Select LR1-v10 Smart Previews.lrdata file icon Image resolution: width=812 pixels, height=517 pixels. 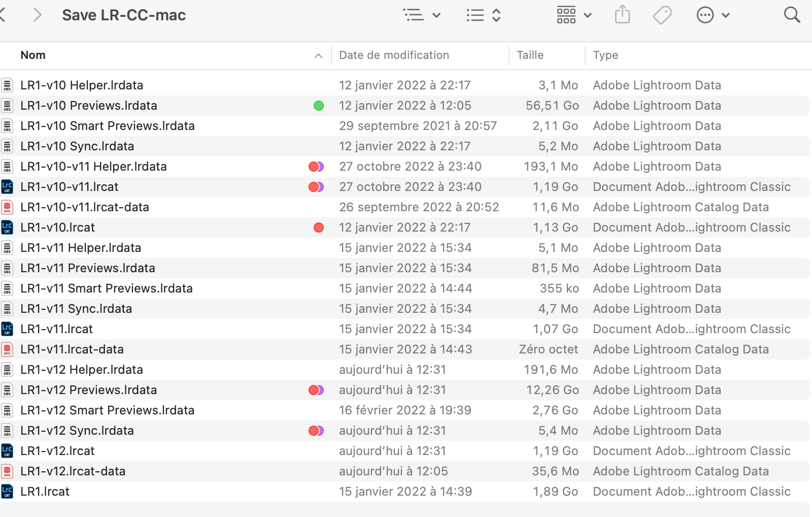coord(7,126)
